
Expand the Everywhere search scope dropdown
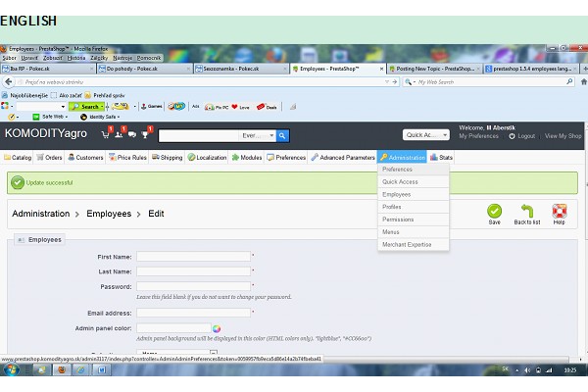[258, 136]
